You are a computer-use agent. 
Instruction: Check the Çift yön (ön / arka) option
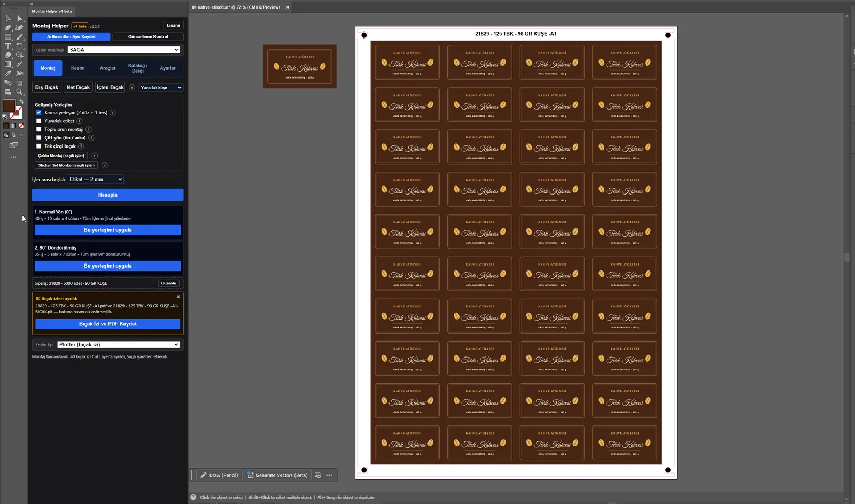(x=38, y=138)
